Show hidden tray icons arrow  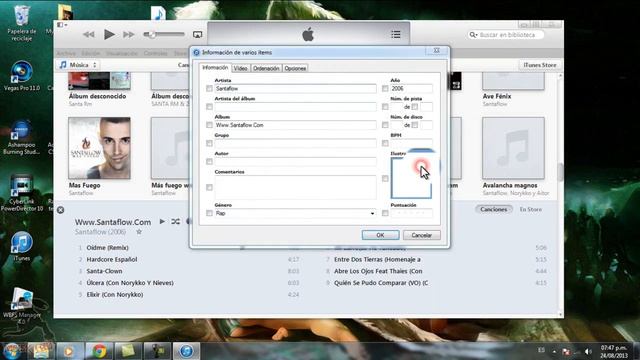554,351
